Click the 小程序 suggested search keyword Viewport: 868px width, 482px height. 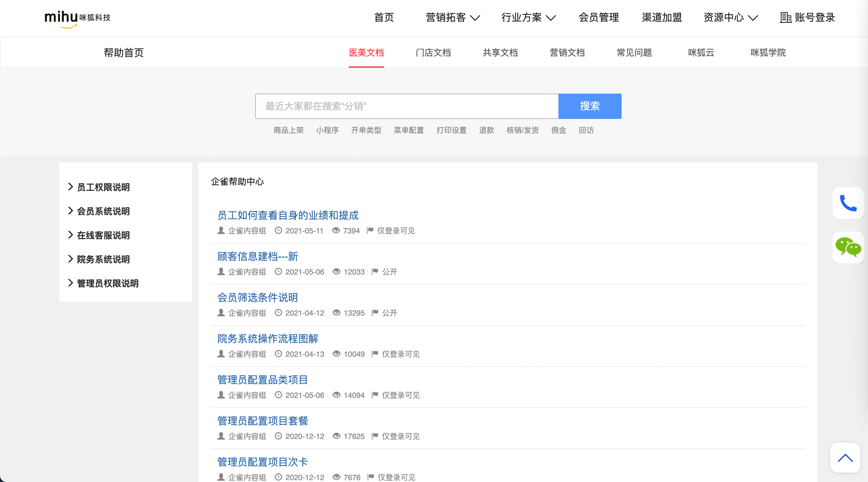[327, 130]
